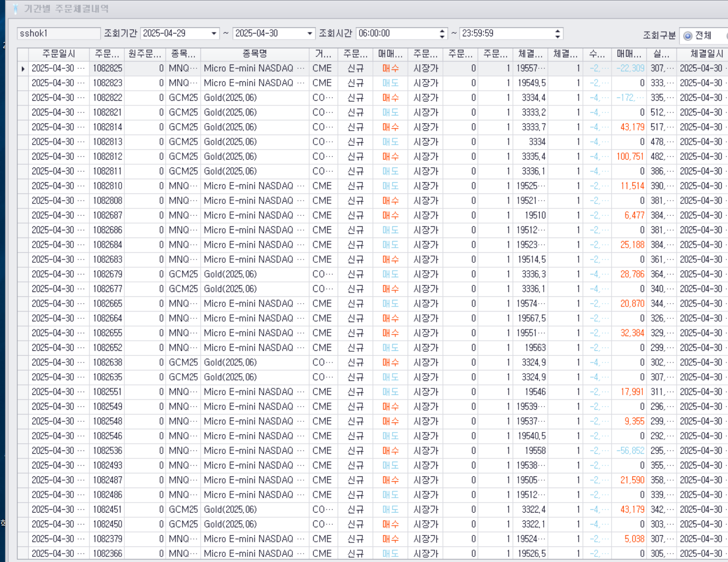Decrease the 23:59:59 end time with down arrow
Viewport: 728px width, 562px height.
557,36
